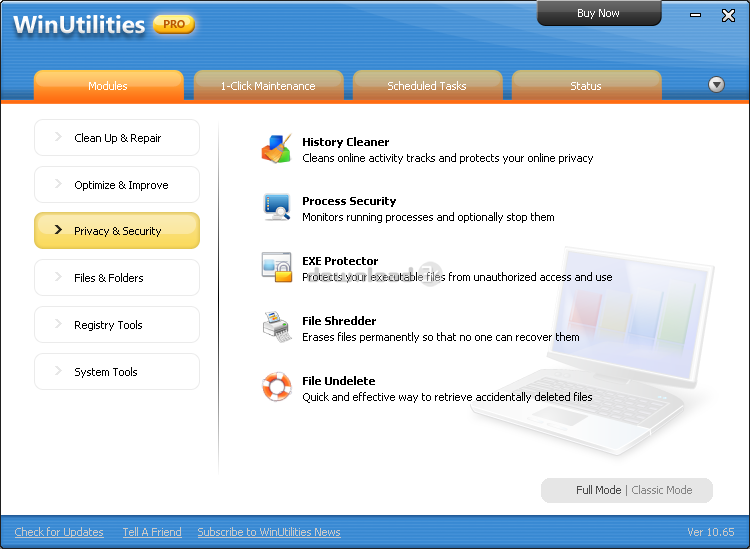Open the History Cleaner broom icon
Screen dimensions: 750x549
276,149
